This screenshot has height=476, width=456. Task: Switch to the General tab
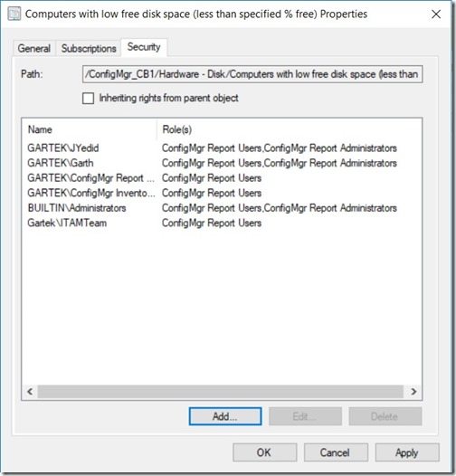[x=34, y=49]
